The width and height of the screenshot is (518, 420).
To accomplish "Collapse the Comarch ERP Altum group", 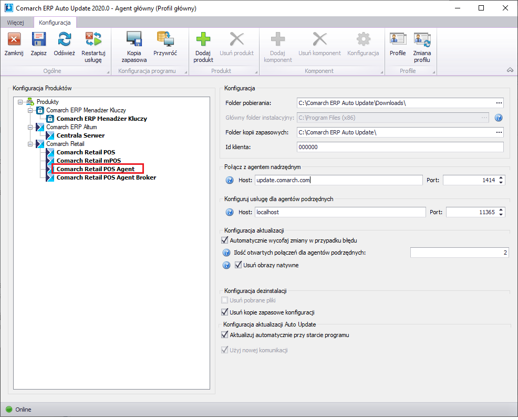I will 30,127.
